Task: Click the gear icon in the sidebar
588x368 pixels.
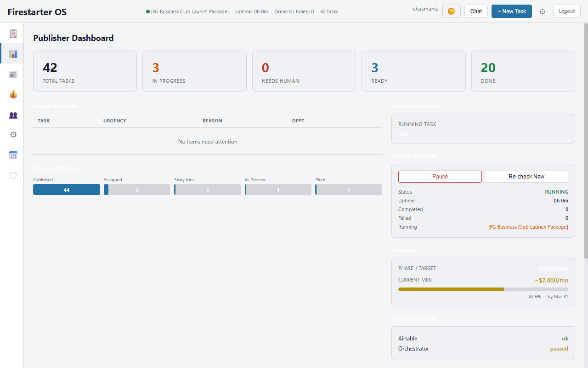Action: [x=13, y=135]
